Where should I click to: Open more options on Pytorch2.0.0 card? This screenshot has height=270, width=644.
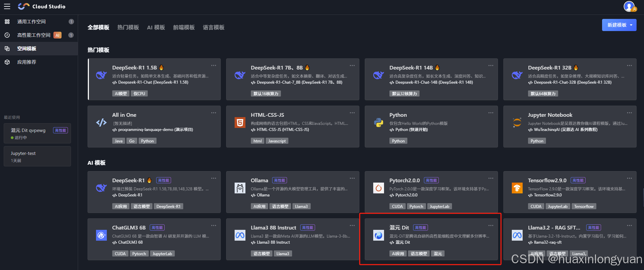point(491,178)
